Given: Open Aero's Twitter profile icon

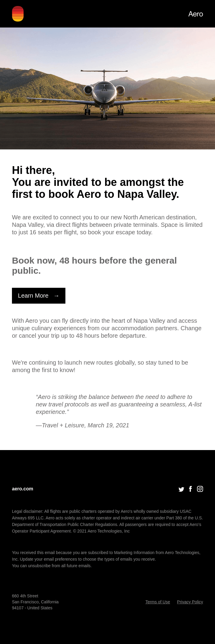Looking at the screenshot, I should (x=181, y=489).
